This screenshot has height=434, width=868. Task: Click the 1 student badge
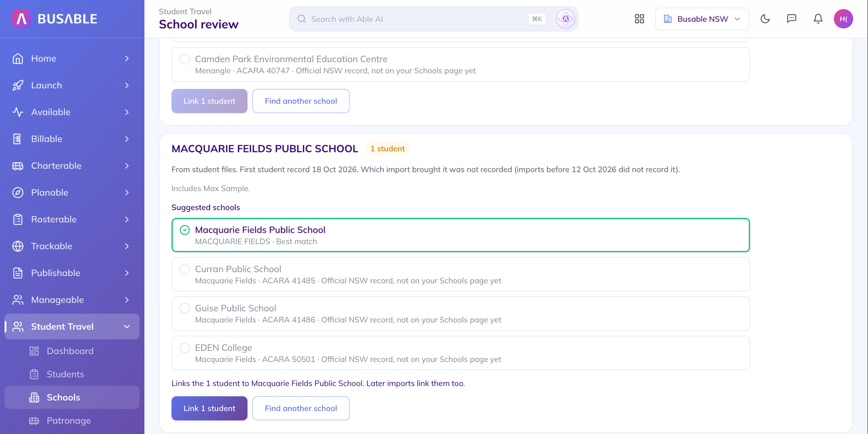(387, 149)
